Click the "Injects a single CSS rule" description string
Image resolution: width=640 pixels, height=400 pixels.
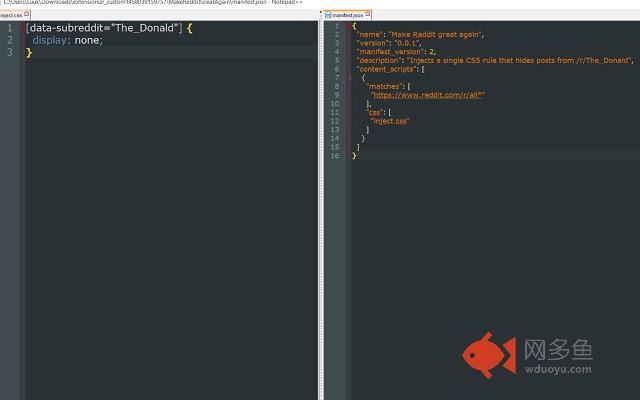click(520, 60)
